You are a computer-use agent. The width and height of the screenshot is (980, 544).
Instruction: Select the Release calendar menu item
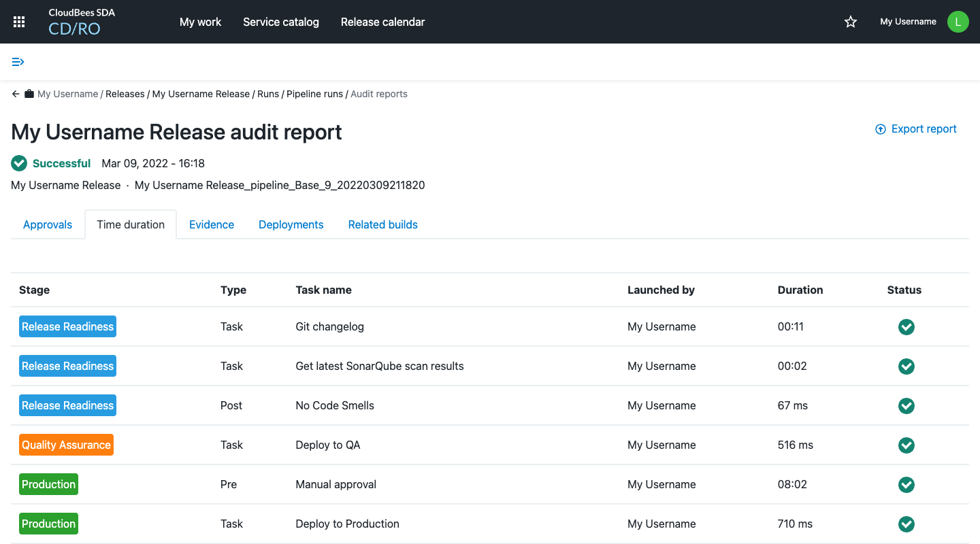click(x=382, y=22)
